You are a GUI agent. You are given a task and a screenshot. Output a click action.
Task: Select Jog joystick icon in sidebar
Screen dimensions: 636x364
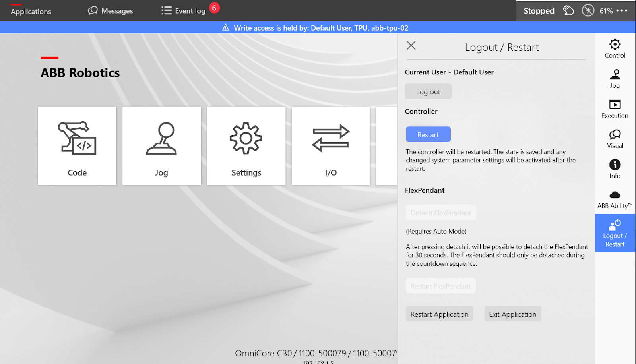pyautogui.click(x=615, y=79)
